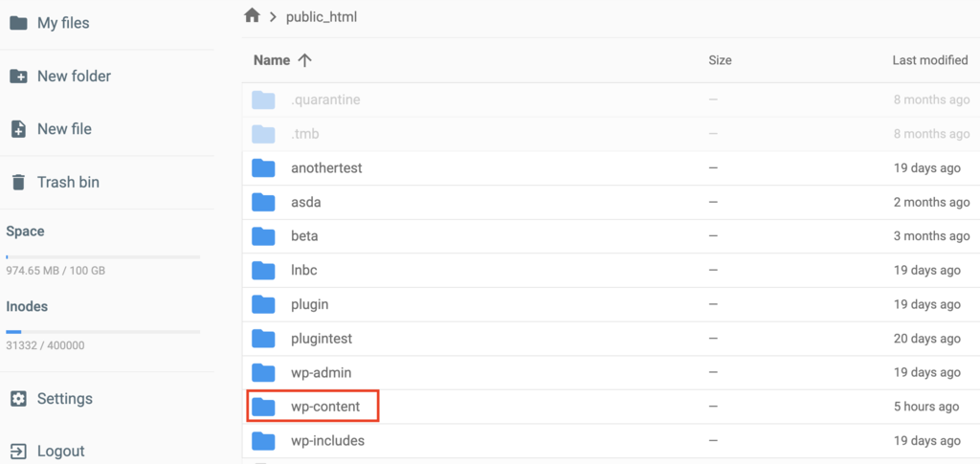Click the home icon in breadcrumb
The height and width of the screenshot is (464, 980).
[x=252, y=16]
